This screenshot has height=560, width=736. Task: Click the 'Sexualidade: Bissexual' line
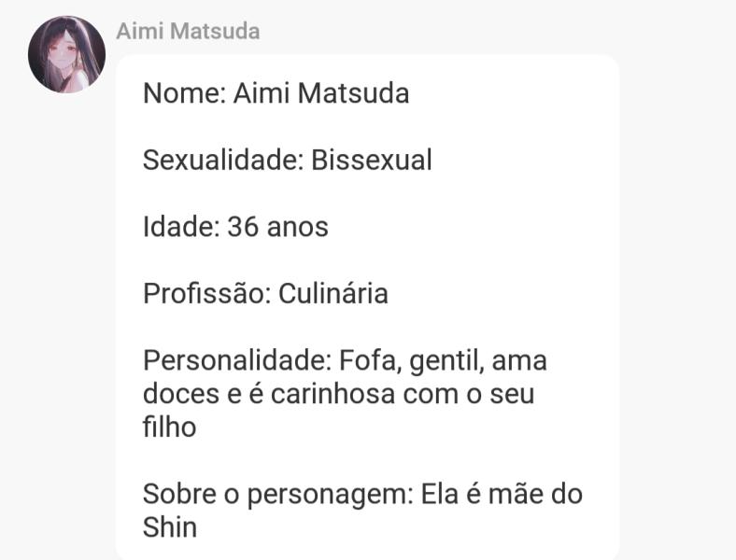288,160
